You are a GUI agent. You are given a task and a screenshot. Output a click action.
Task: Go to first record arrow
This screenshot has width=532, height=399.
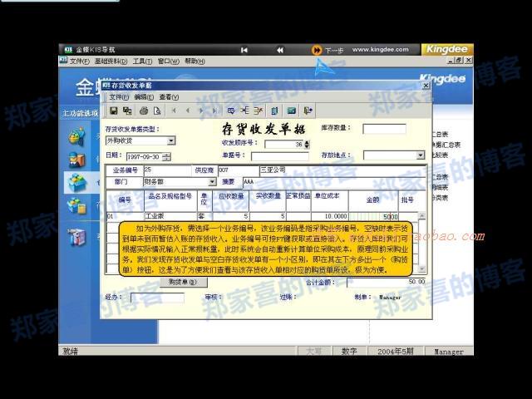pos(174,111)
